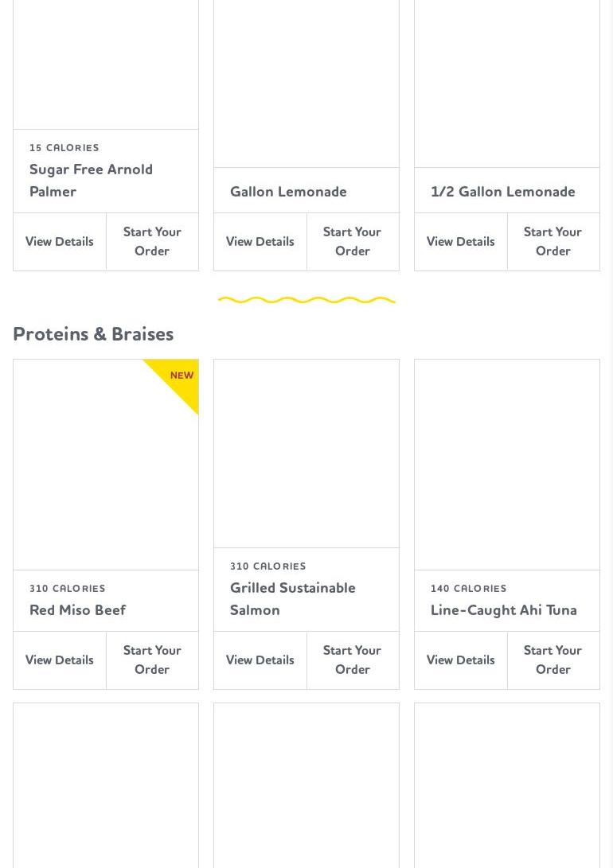This screenshot has width=613, height=868.
Task: View details for Line-Caught Ahi Tuna
Action: point(460,660)
